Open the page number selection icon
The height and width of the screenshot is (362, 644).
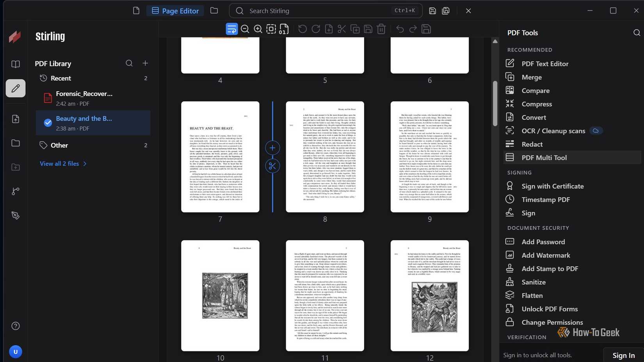coord(284,29)
